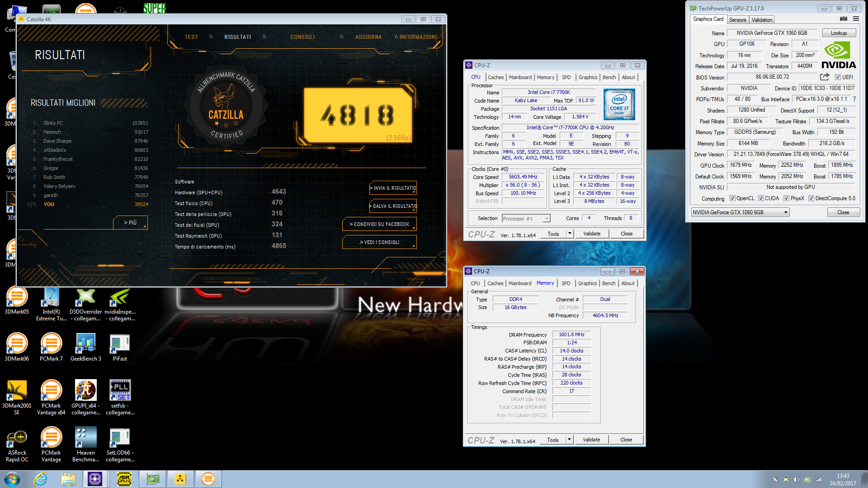Toggle UEFI checkbox in GPU-Z
The image size is (868, 488).
point(838,77)
